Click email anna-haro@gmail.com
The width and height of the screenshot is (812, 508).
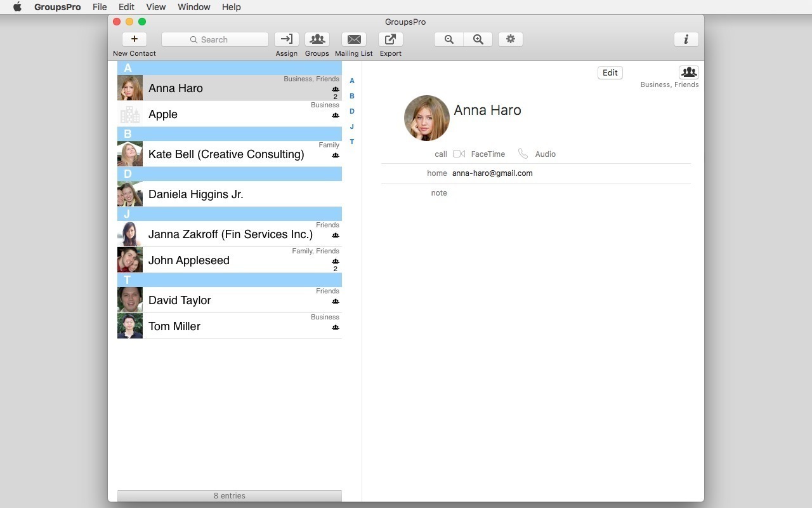pos(492,173)
